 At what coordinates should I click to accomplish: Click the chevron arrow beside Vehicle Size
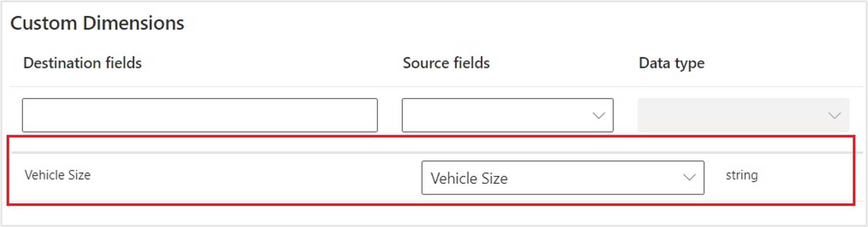coord(689,177)
